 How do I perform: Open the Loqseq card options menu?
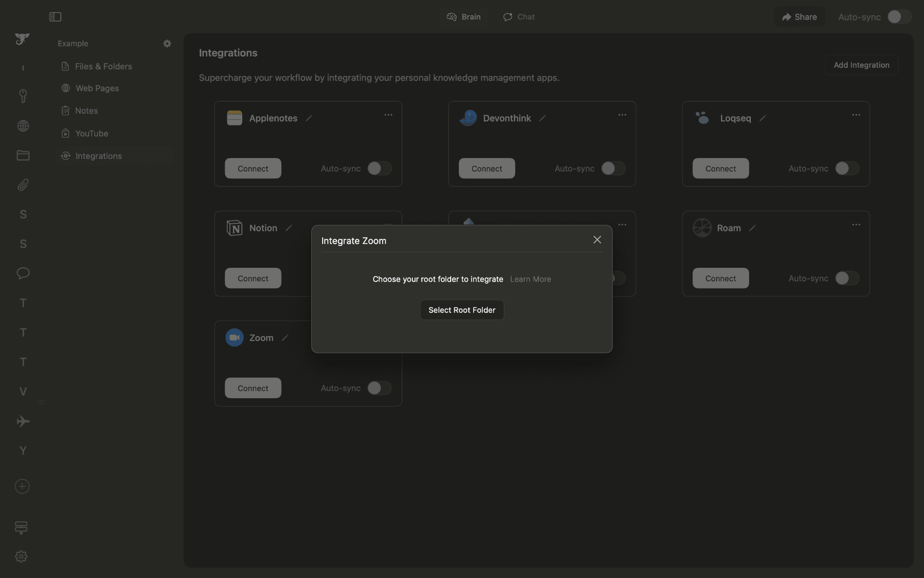click(x=856, y=115)
